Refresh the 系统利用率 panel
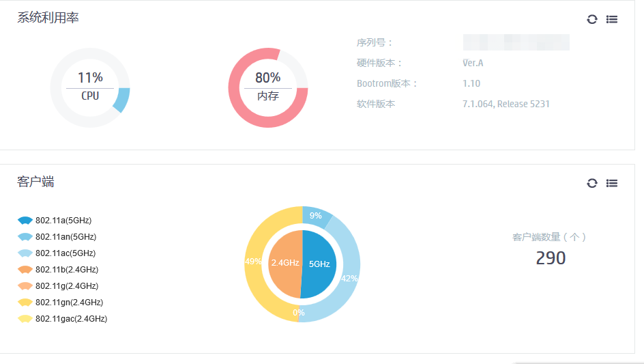 tap(592, 19)
